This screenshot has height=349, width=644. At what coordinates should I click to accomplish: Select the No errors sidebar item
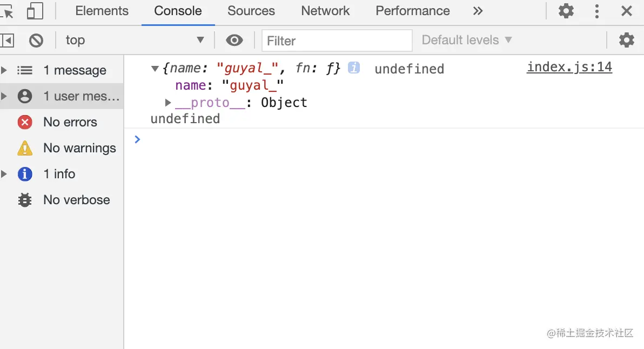point(70,122)
